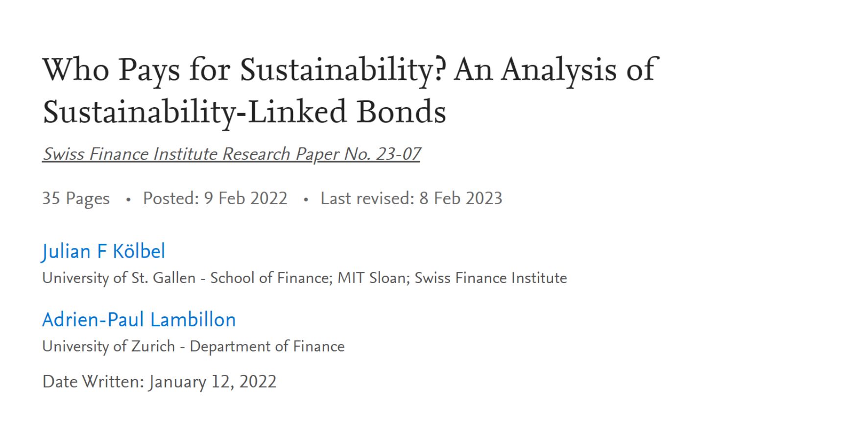Image resolution: width=868 pixels, height=434 pixels.
Task: Click the 'January 12, 2022' written date
Action: pos(213,382)
